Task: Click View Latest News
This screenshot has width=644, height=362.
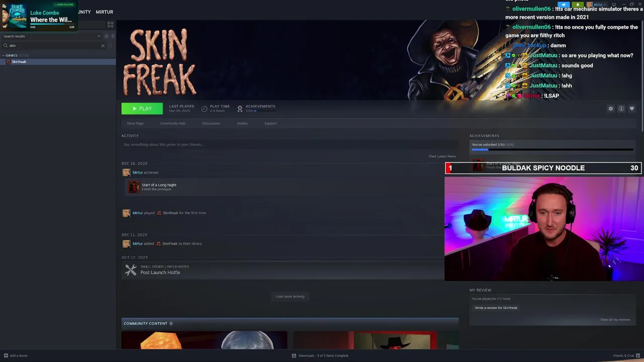Action: click(442, 156)
